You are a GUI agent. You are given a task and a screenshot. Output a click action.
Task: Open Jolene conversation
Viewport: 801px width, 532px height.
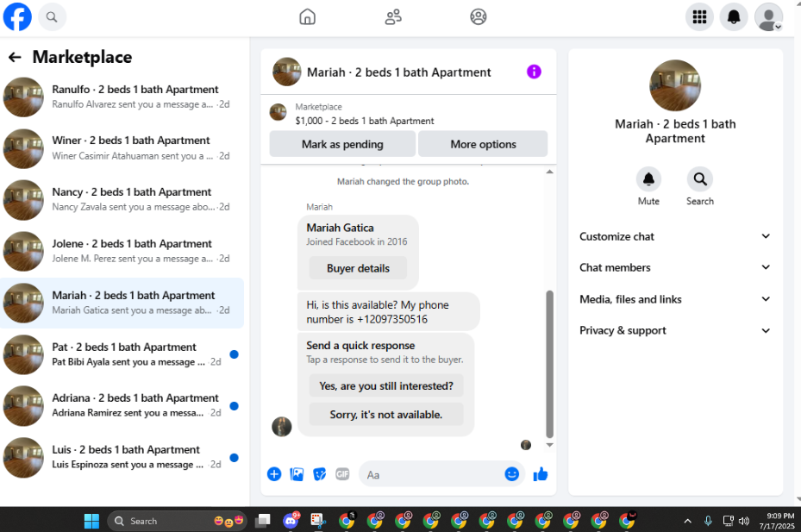[122, 252]
